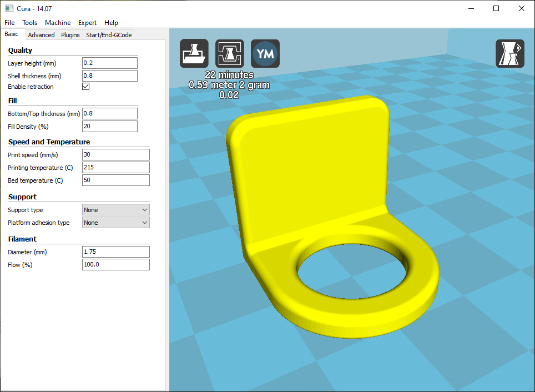Open the Plugins tab
This screenshot has height=392, width=535.
pos(70,34)
